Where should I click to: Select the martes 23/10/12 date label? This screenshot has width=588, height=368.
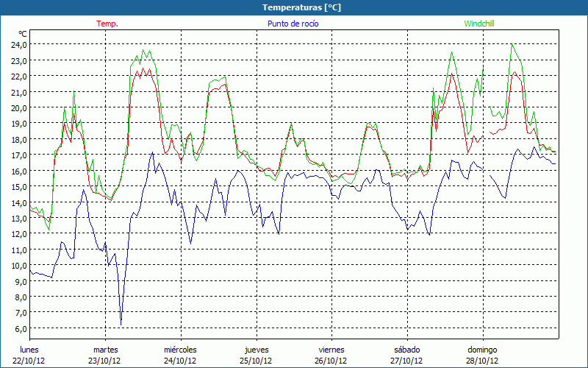tap(105, 355)
